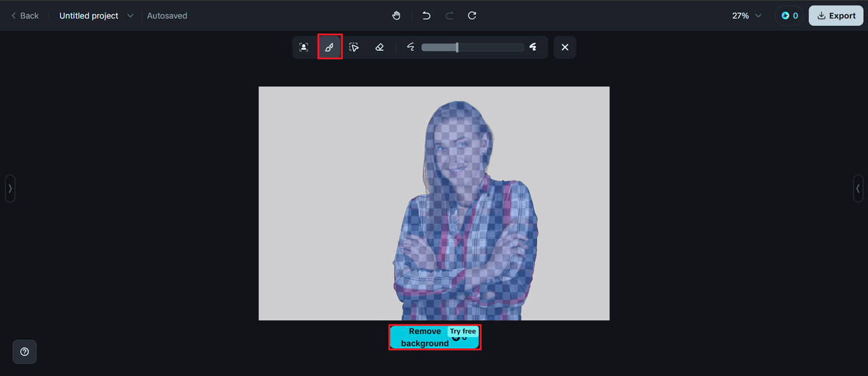868x376 pixels.
Task: Select the eraser tool
Action: (380, 48)
